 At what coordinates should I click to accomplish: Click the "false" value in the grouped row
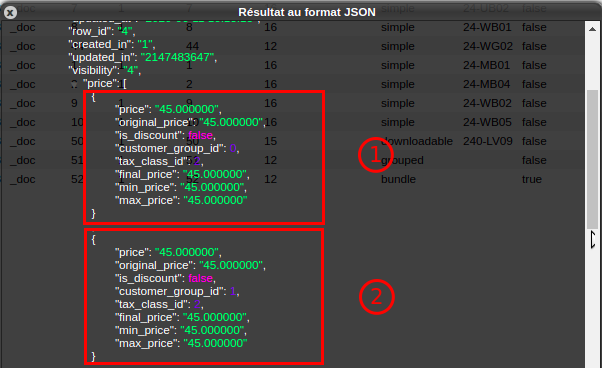(534, 160)
